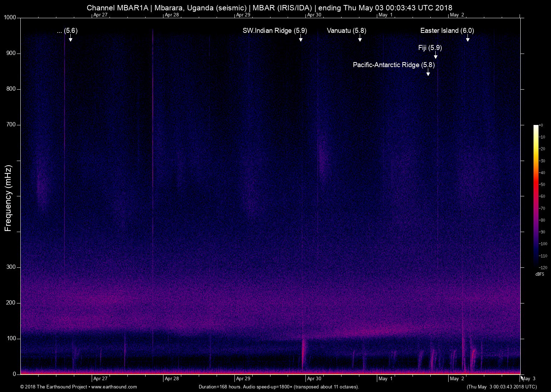
Task: Click the dBFS unit label under color scale
Action: [540, 274]
